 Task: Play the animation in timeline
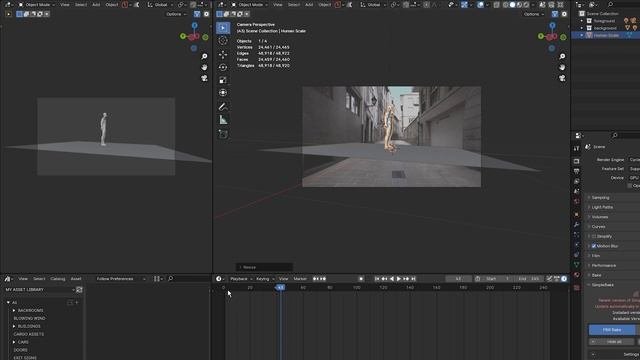click(399, 279)
